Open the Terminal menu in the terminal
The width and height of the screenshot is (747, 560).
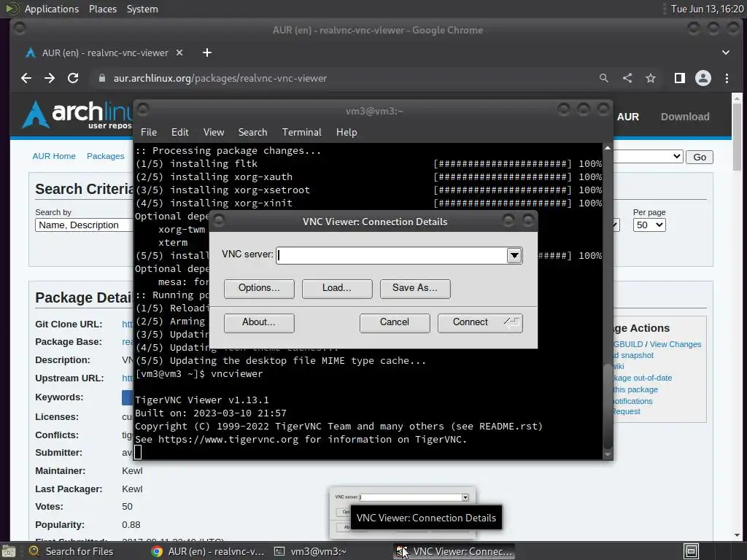coord(301,133)
